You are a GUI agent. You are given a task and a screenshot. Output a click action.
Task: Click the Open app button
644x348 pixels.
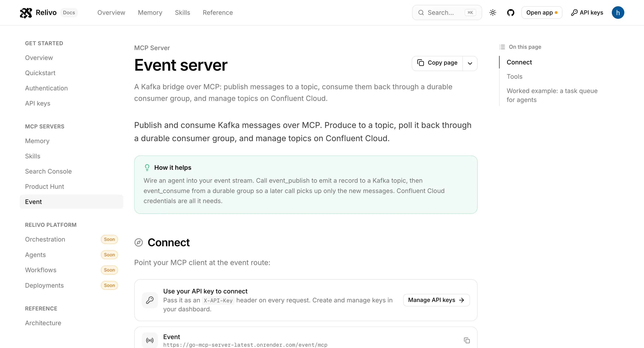tap(542, 13)
